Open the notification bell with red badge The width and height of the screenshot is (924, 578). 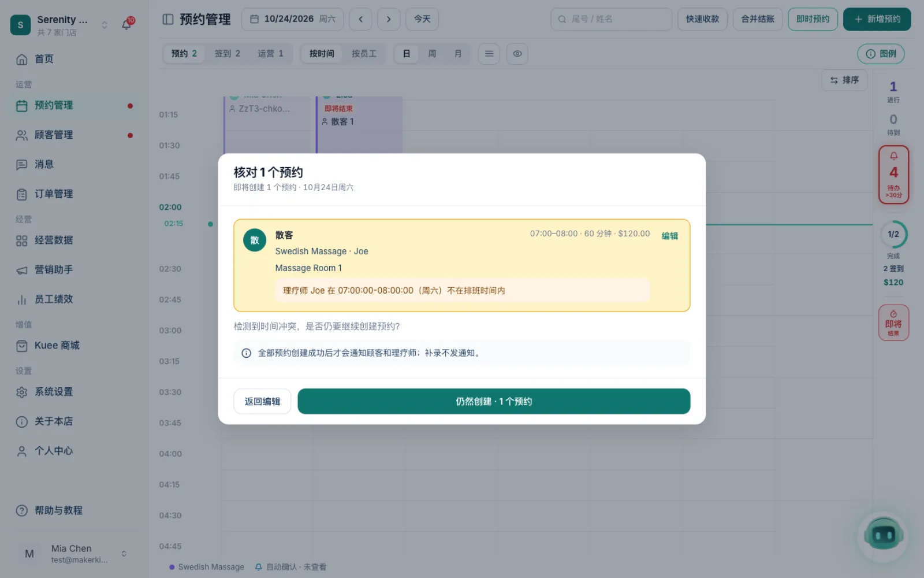[127, 24]
